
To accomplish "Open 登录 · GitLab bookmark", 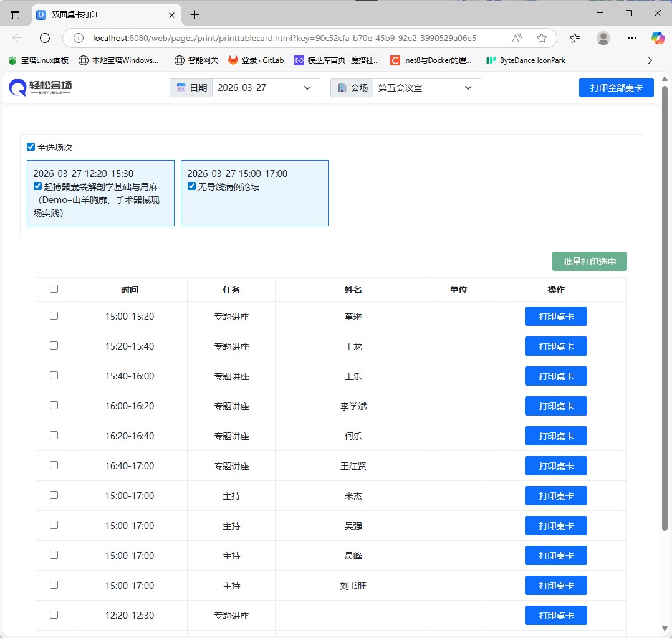I will point(256,60).
